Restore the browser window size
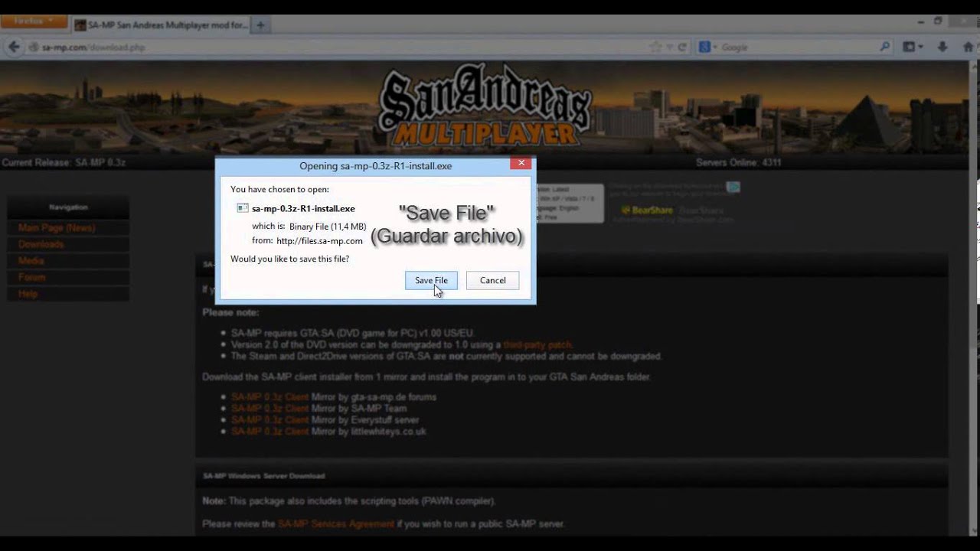Screen dimensions: 980x551 tap(938, 21)
